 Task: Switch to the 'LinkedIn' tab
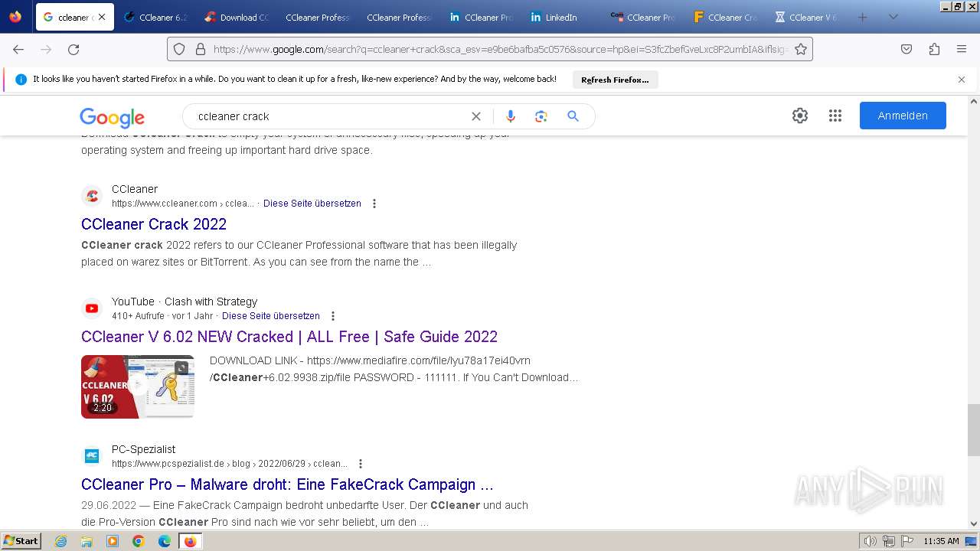pyautogui.click(x=562, y=17)
